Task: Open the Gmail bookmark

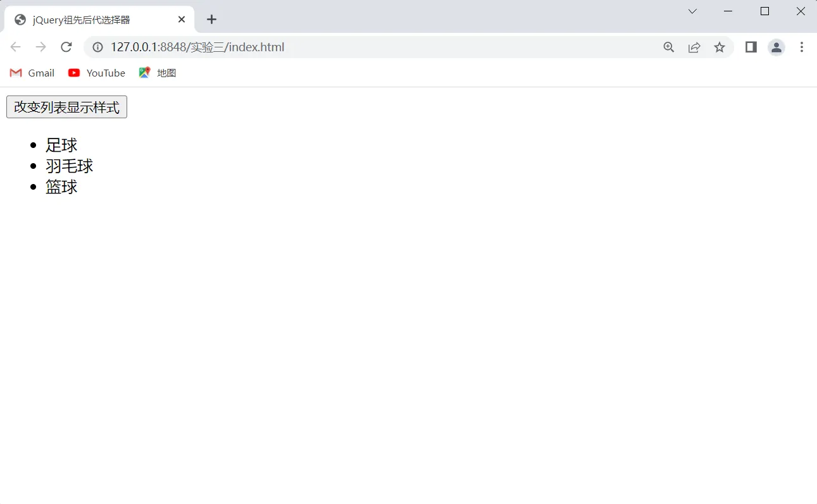Action: 32,73
